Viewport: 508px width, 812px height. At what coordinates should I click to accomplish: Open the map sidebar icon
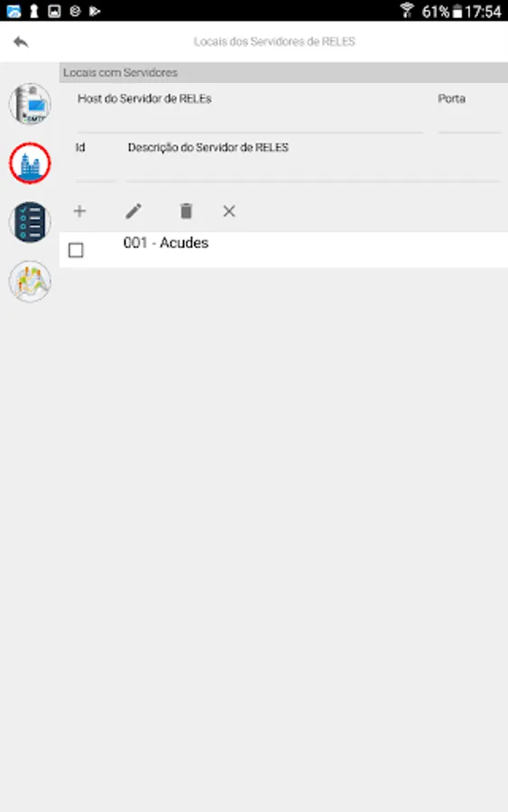(x=30, y=281)
